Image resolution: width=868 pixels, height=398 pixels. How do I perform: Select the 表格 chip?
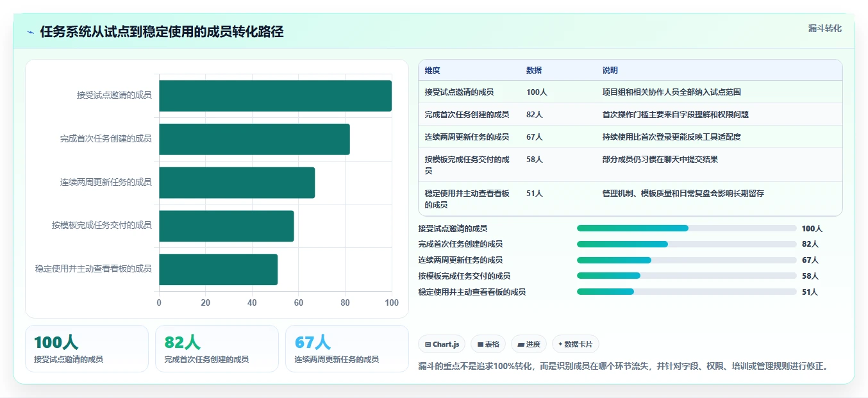pos(488,344)
